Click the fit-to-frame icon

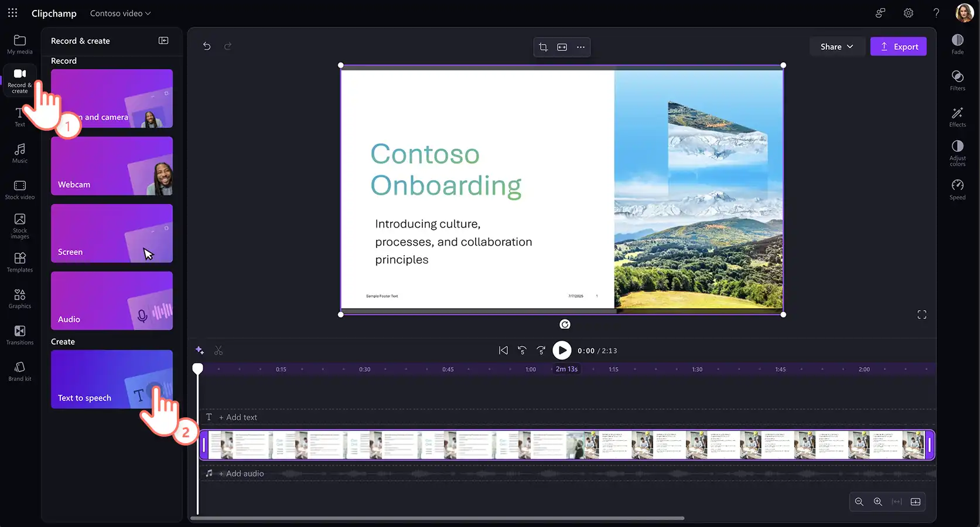[x=562, y=47]
